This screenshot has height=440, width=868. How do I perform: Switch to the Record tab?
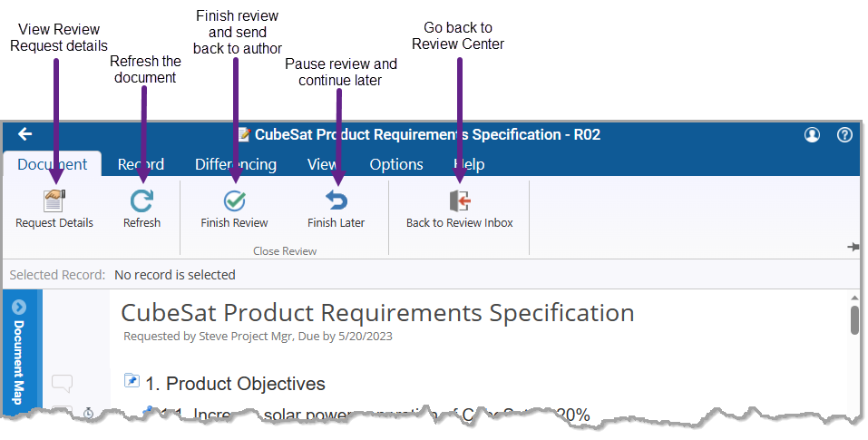tap(141, 164)
